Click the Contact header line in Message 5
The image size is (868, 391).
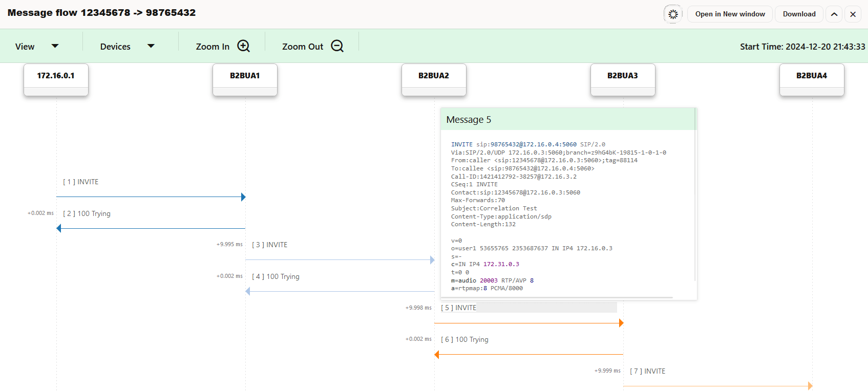pyautogui.click(x=516, y=192)
